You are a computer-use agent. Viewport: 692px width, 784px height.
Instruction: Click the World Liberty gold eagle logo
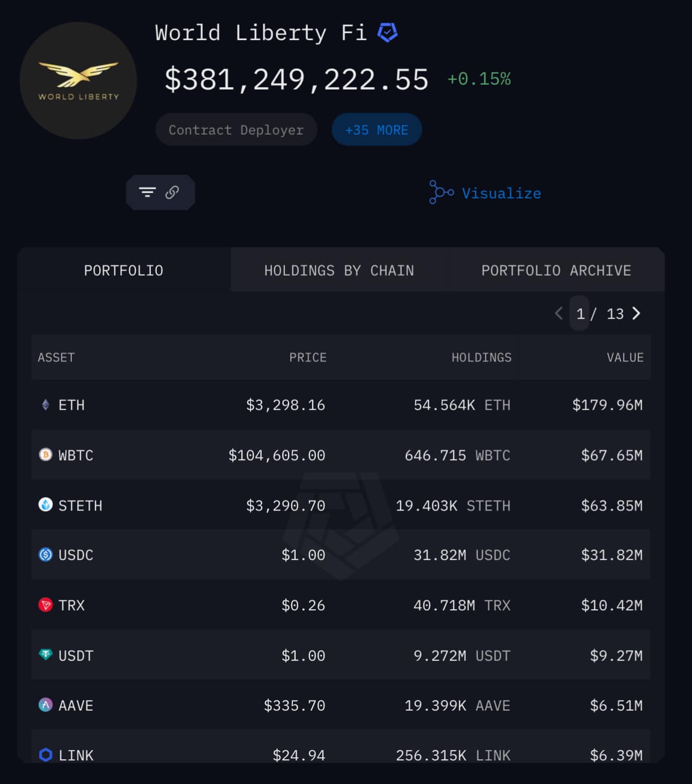click(78, 80)
